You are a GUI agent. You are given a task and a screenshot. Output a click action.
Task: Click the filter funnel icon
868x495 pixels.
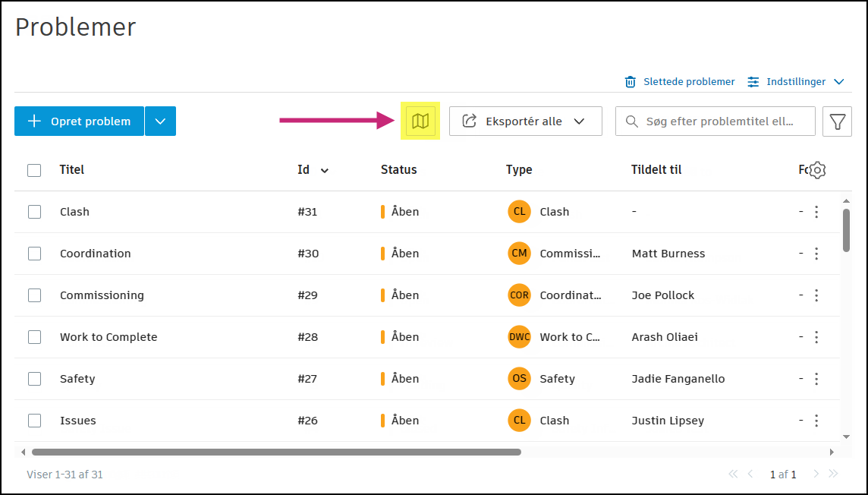tap(837, 121)
